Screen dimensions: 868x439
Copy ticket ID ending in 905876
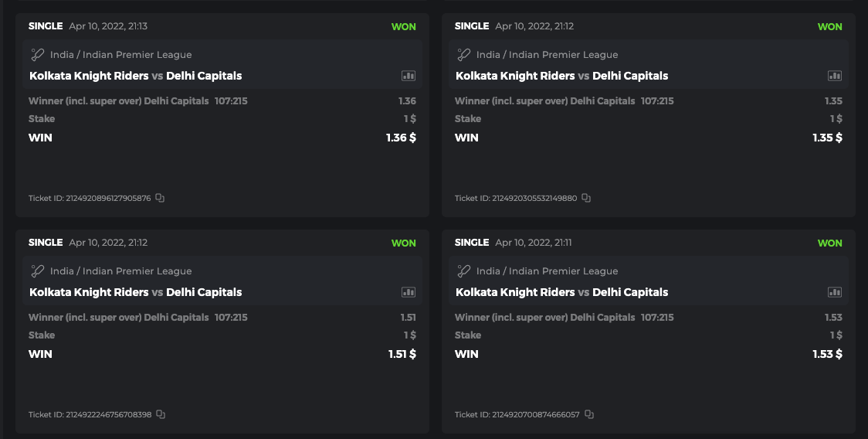pyautogui.click(x=160, y=198)
